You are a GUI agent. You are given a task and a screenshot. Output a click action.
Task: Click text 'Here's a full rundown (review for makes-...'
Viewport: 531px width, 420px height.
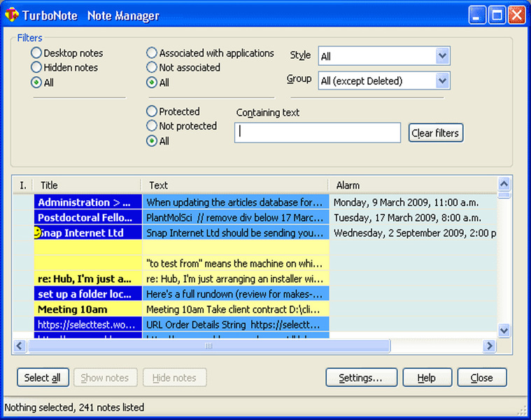(x=234, y=294)
